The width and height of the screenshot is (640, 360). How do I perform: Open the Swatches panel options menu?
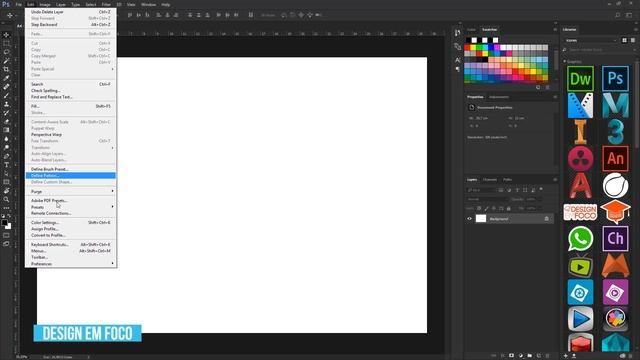[555, 29]
